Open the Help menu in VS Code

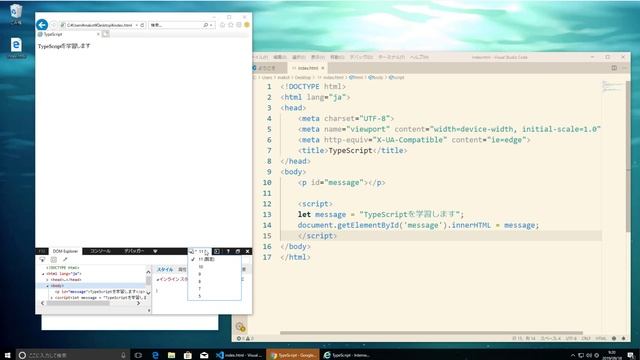419,57
